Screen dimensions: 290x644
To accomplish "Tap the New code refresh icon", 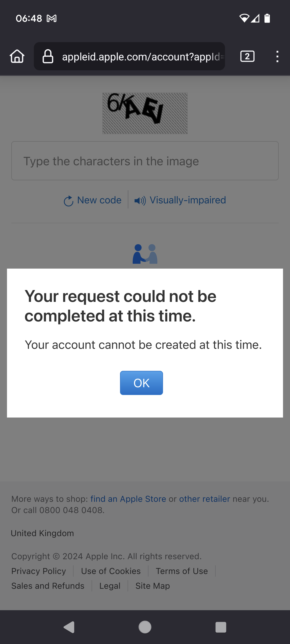I will click(68, 201).
